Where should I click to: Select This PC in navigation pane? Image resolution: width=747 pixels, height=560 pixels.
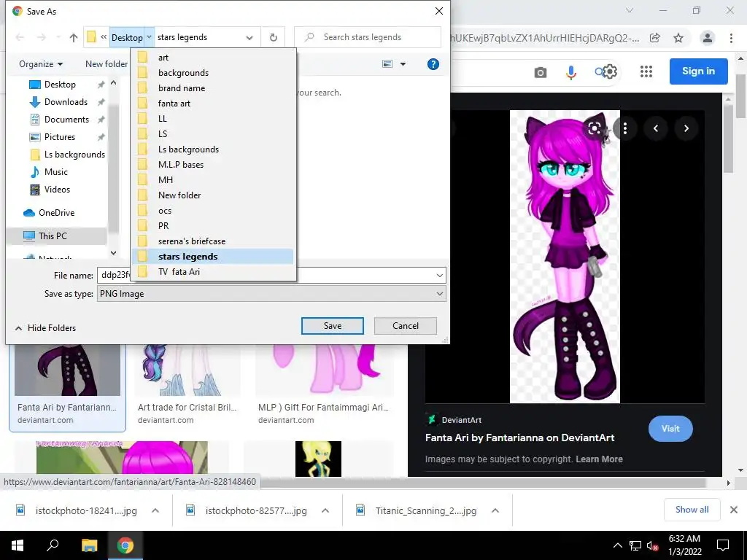[x=53, y=236]
